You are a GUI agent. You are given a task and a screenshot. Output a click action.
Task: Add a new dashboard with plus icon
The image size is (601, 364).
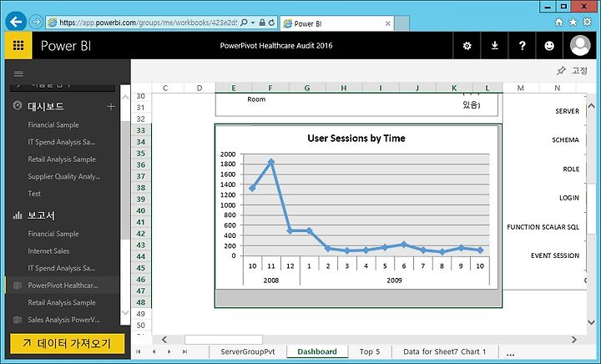pyautogui.click(x=111, y=107)
